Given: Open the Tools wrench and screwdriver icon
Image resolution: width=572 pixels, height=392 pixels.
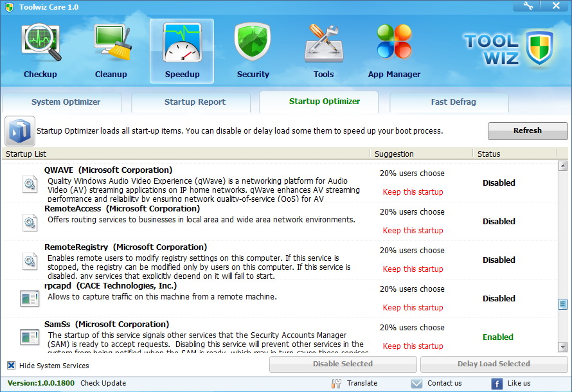Looking at the screenshot, I should click(x=323, y=43).
